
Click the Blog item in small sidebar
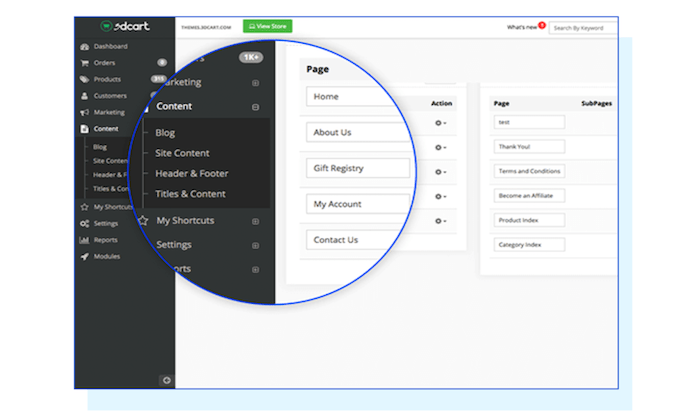click(x=100, y=147)
